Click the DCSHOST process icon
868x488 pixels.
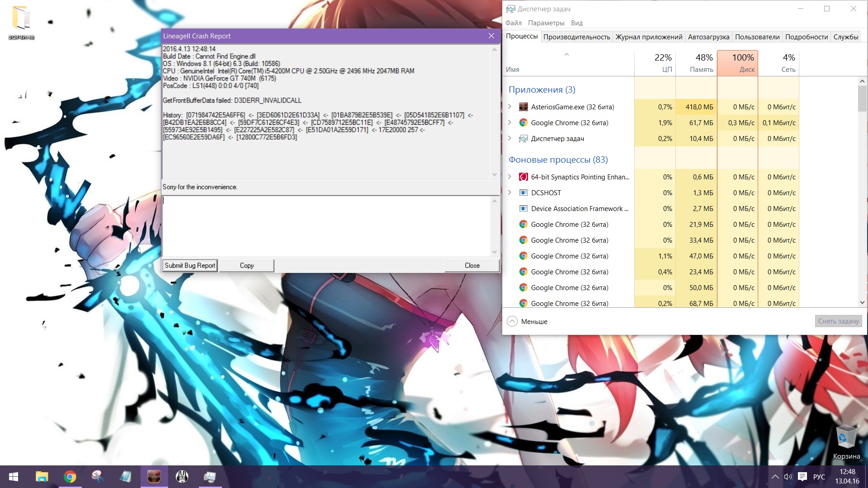524,193
